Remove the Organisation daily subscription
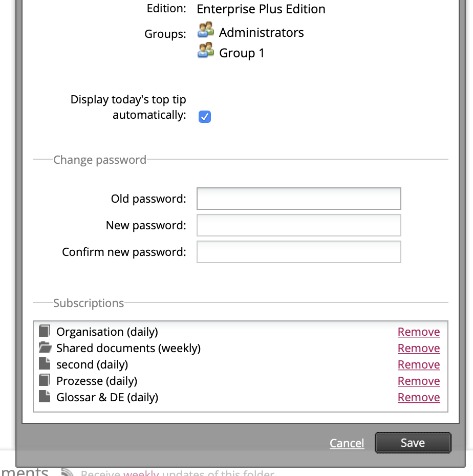This screenshot has width=473, height=476. 419,332
